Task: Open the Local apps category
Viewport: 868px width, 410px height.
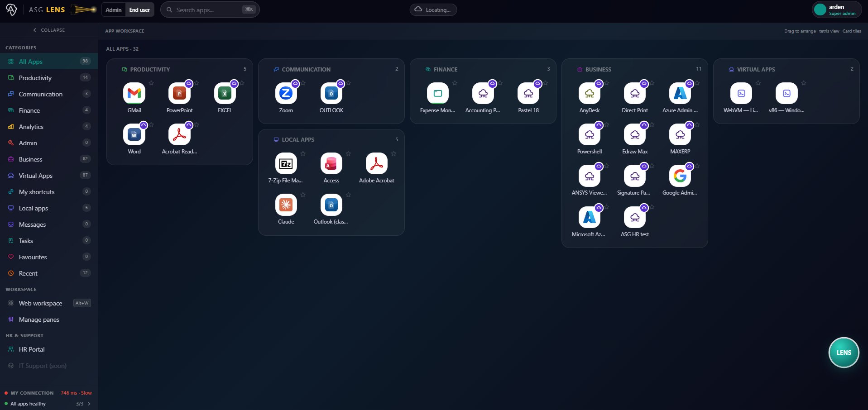Action: pos(49,208)
